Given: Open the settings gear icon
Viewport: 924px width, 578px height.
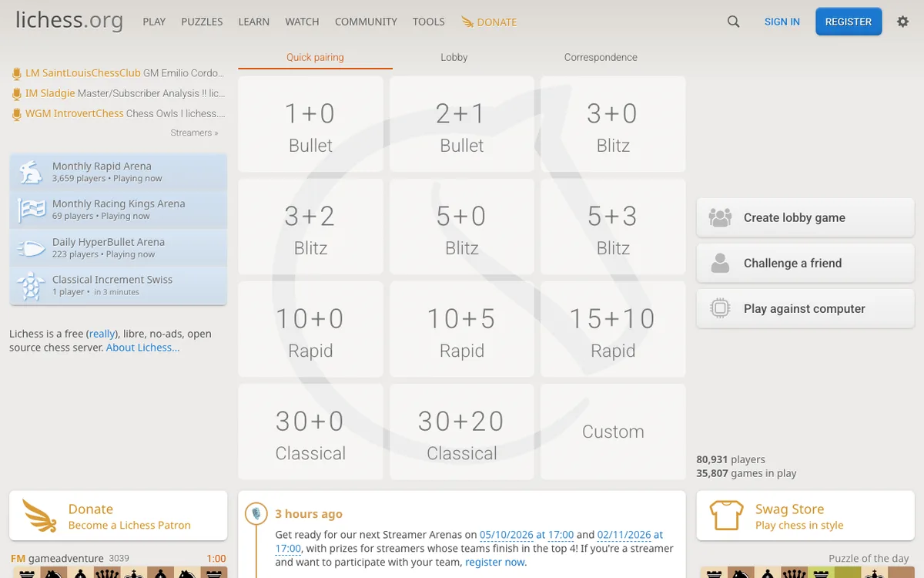Looking at the screenshot, I should click(902, 22).
